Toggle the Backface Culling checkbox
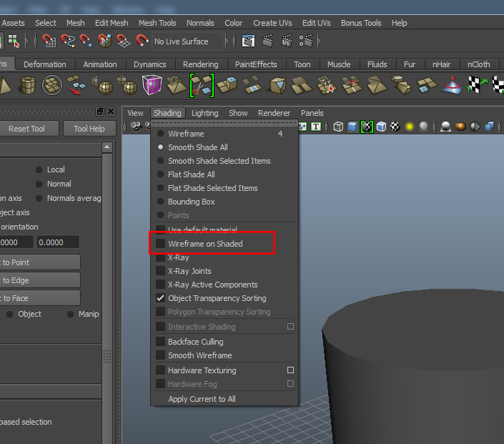The width and height of the screenshot is (504, 444). point(161,342)
